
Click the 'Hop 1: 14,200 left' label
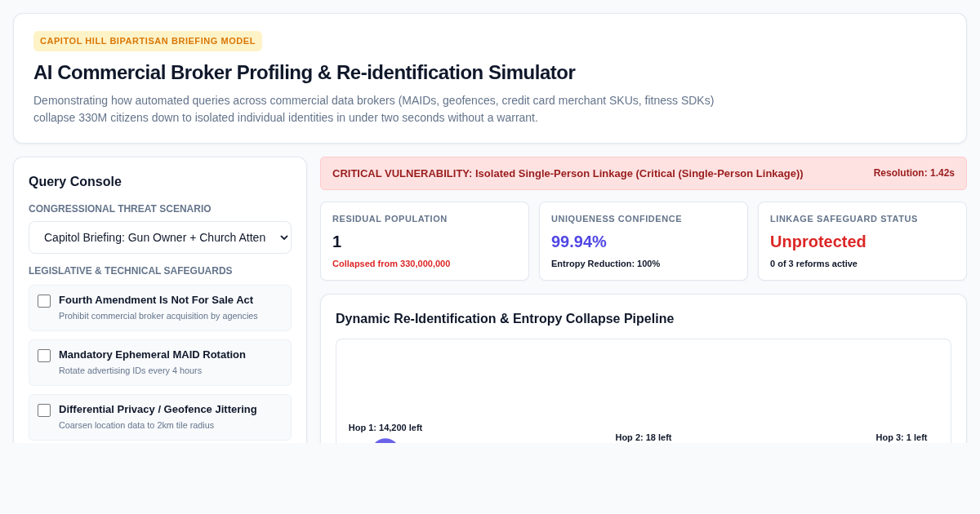point(385,428)
